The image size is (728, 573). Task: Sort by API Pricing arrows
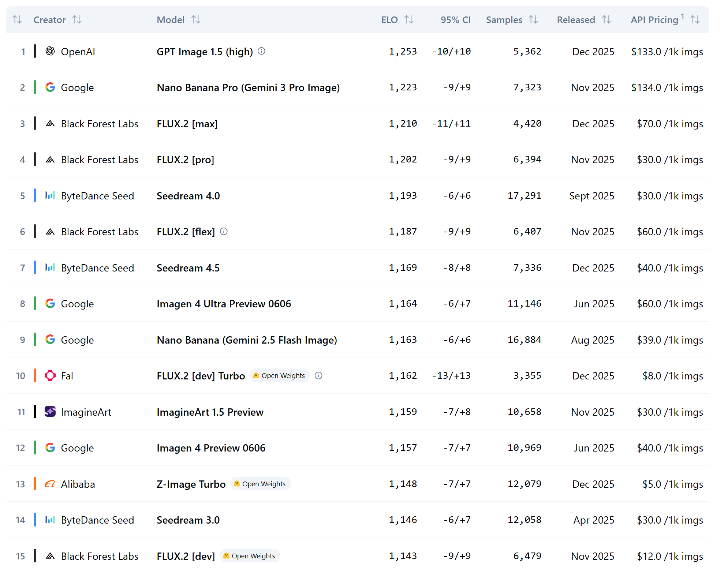pos(695,20)
